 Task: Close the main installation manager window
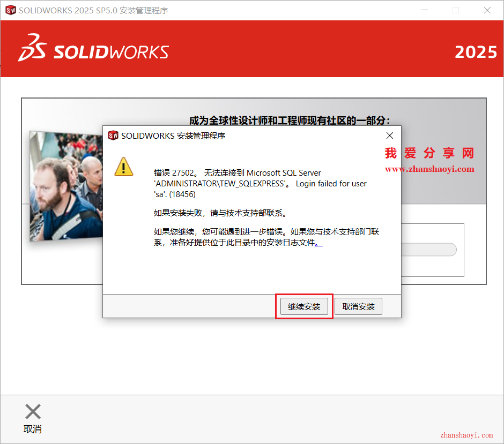[x=487, y=10]
